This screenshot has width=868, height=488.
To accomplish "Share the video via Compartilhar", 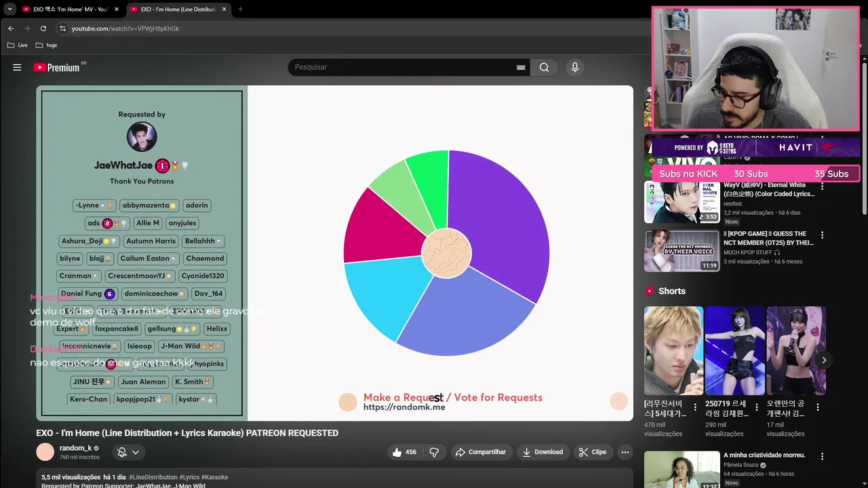I will 481,452.
